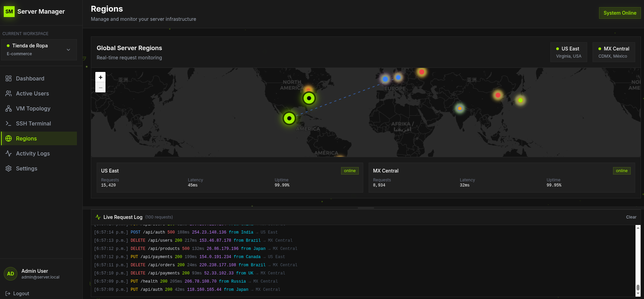Click the MX Central latency value 32ms
Viewport: 644px width, 299px height.
tap(465, 185)
